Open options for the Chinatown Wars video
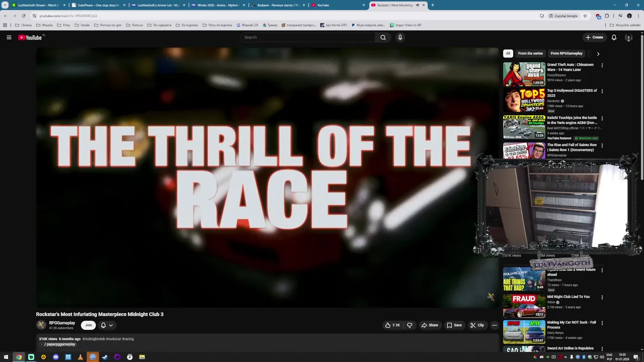Viewport: 644px width, 362px height. pos(602,65)
